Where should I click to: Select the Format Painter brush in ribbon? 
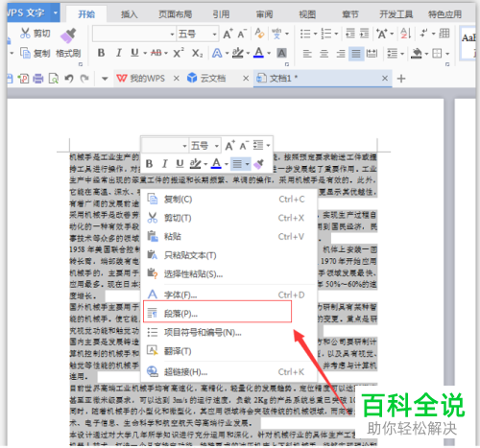click(x=68, y=35)
